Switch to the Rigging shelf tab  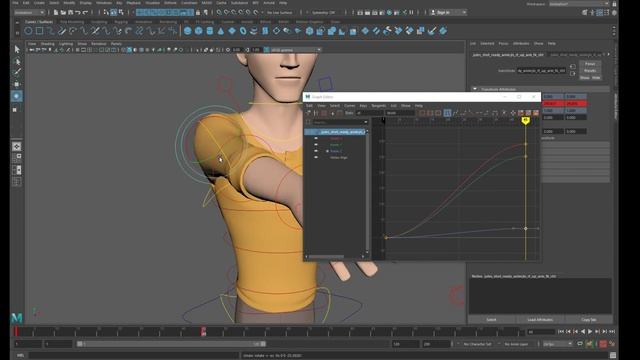(121, 22)
